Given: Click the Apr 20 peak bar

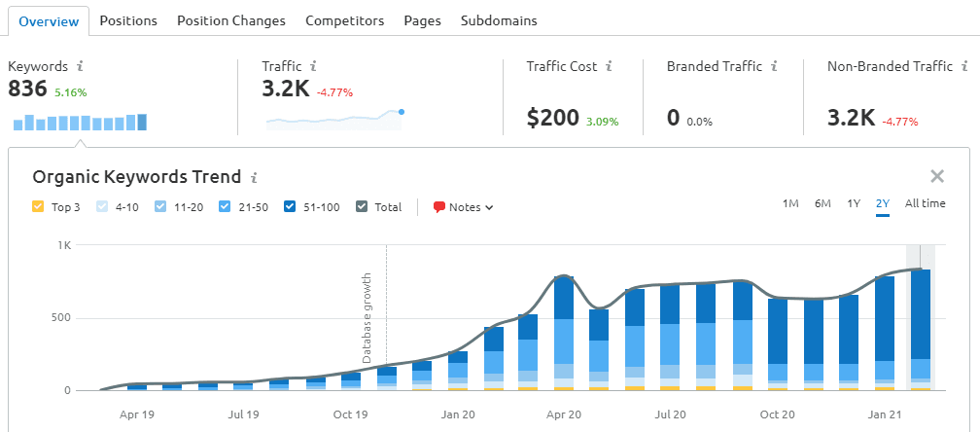Looking at the screenshot, I should [564, 334].
